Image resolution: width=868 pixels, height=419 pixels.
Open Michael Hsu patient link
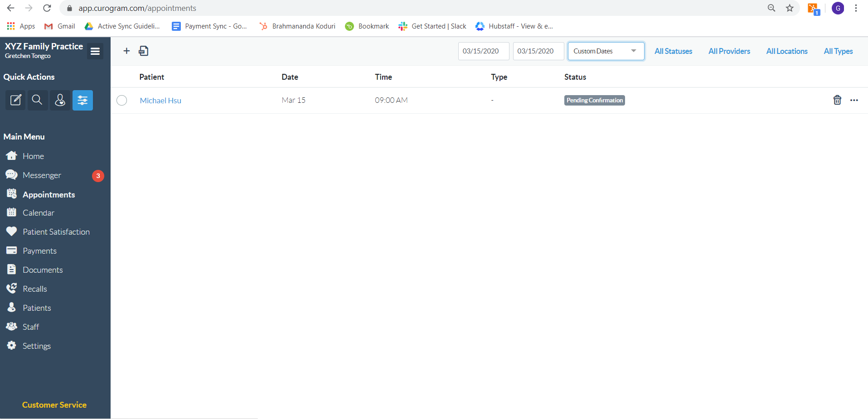[160, 101]
